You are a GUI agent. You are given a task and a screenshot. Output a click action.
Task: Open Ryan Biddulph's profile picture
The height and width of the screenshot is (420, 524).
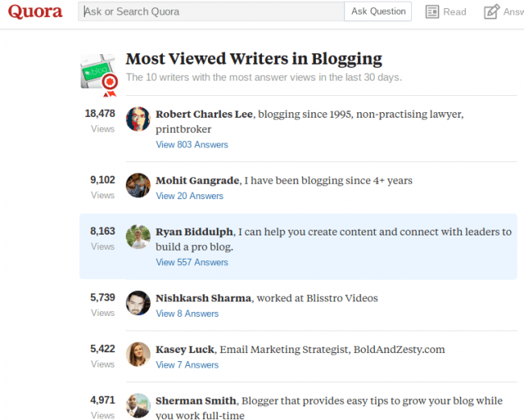pyautogui.click(x=138, y=236)
